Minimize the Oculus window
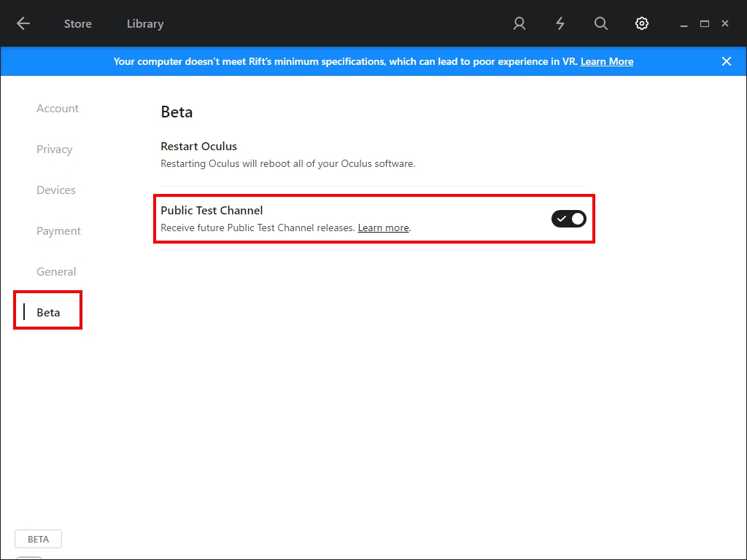747x560 pixels. (684, 24)
